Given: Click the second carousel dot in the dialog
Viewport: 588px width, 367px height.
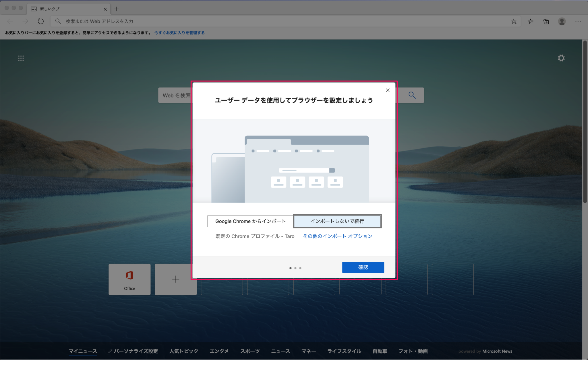Looking at the screenshot, I should [x=295, y=268].
